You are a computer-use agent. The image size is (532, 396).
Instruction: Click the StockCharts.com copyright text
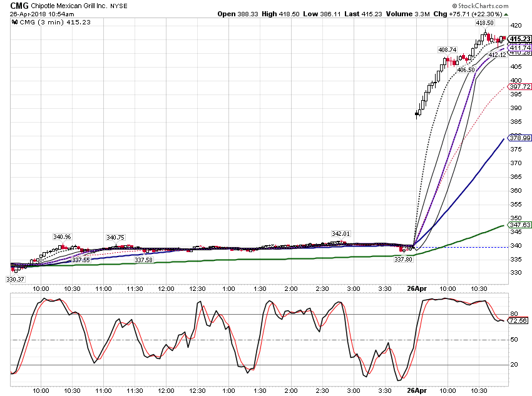pos(481,6)
